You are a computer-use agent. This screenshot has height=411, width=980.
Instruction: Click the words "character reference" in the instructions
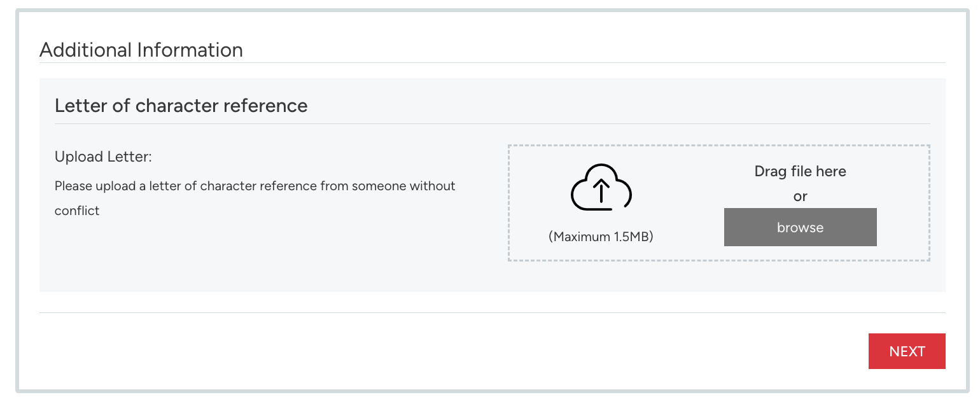(x=258, y=186)
